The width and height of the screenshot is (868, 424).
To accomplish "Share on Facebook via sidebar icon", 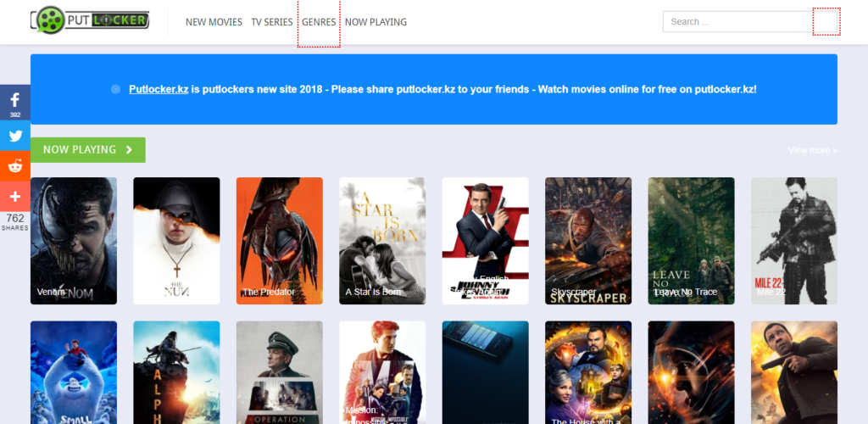I will tap(15, 103).
